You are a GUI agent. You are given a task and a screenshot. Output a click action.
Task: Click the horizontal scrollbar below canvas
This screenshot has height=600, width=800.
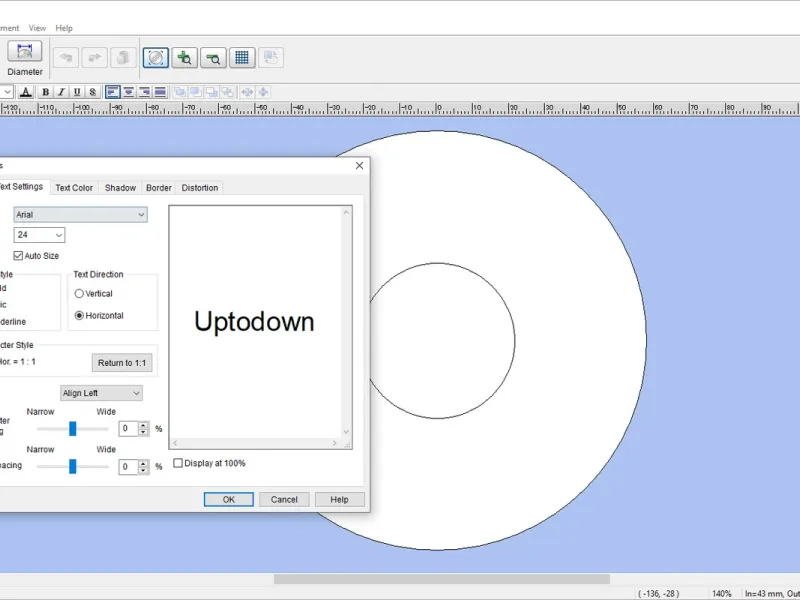pyautogui.click(x=442, y=579)
